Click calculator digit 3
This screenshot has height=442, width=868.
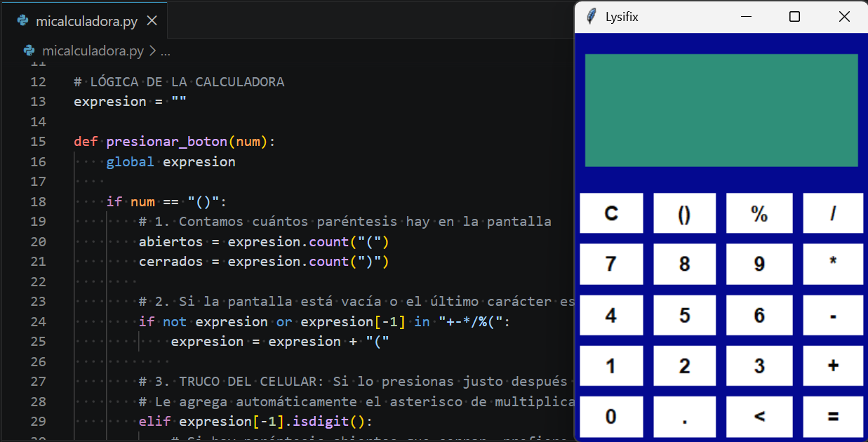tap(759, 366)
